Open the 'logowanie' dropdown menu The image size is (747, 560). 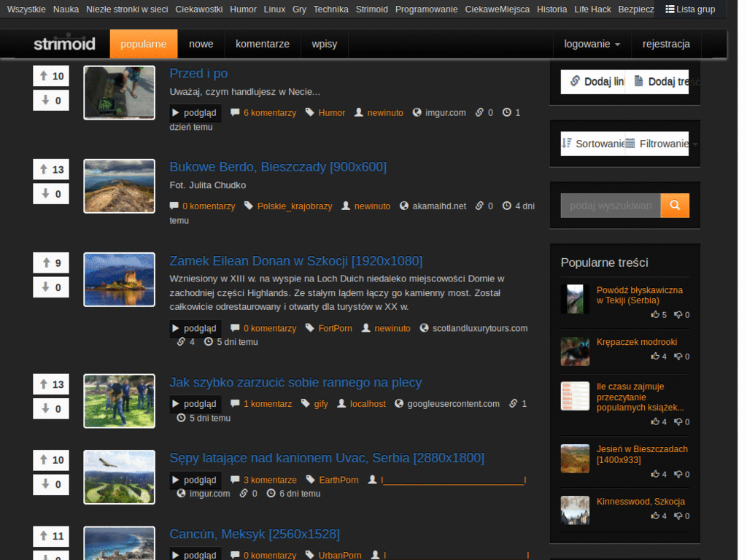pos(592,44)
